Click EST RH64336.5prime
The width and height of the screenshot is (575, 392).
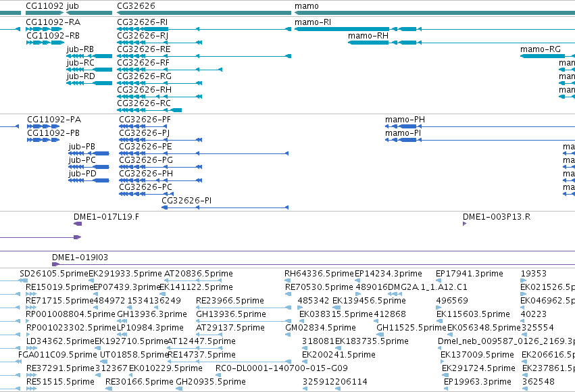[319, 274]
